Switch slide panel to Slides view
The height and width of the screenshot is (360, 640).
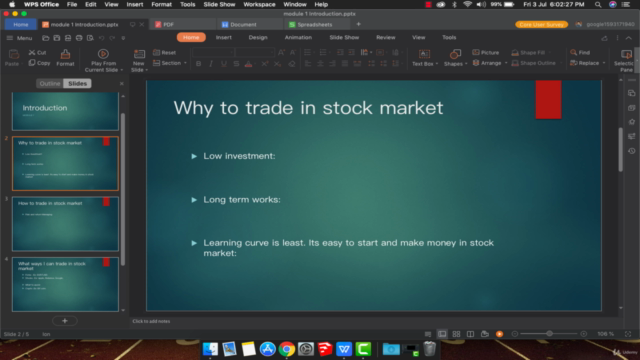coord(78,83)
